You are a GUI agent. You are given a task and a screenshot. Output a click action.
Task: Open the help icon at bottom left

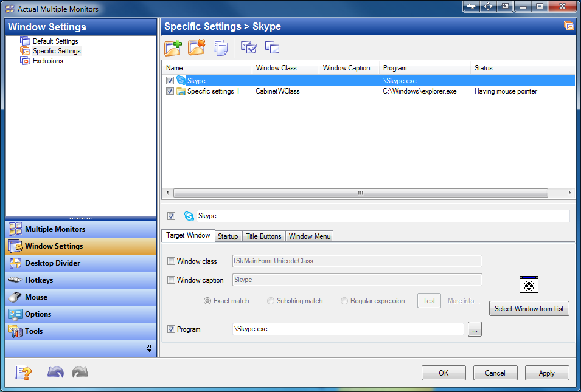tap(23, 372)
